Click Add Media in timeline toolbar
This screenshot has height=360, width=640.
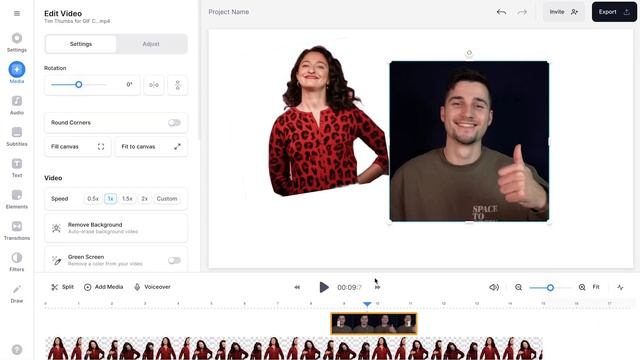click(104, 287)
